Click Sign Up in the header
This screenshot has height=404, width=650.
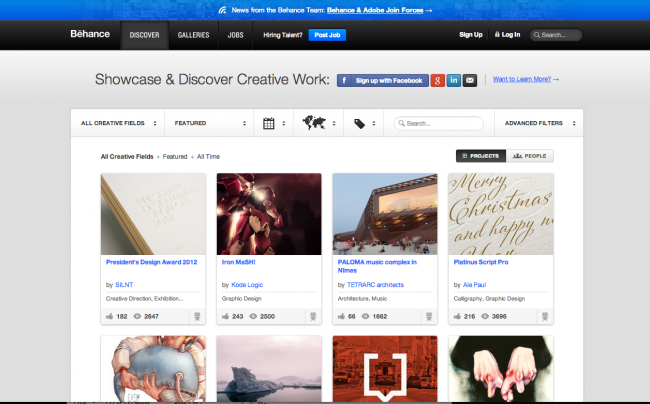[x=471, y=34]
